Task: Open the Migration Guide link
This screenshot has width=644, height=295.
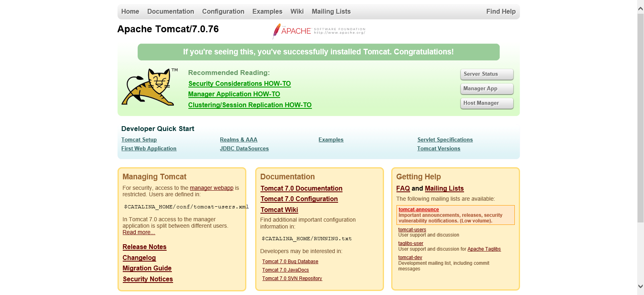Action: click(147, 268)
